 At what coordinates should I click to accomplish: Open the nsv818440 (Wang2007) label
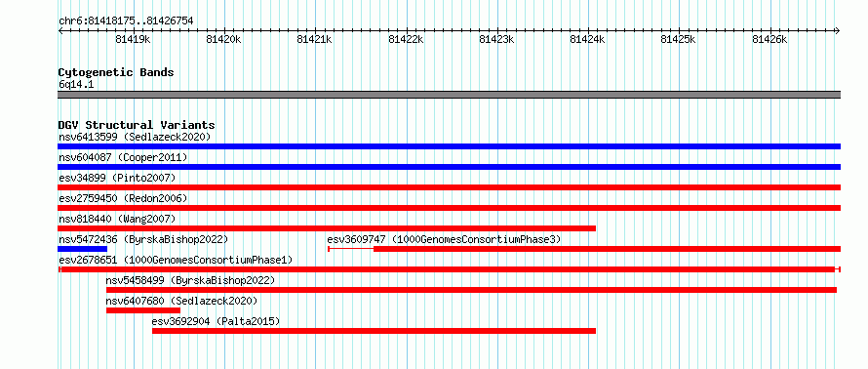point(117,219)
